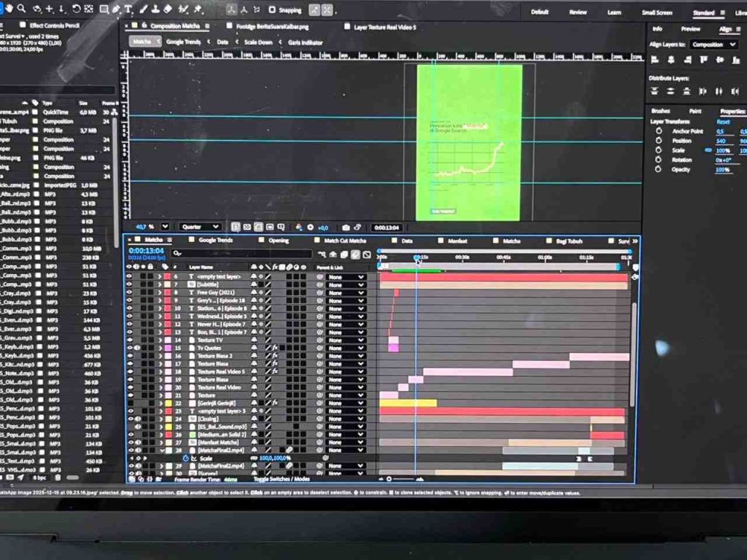Select the Pen tool in the toolbar

117,9
